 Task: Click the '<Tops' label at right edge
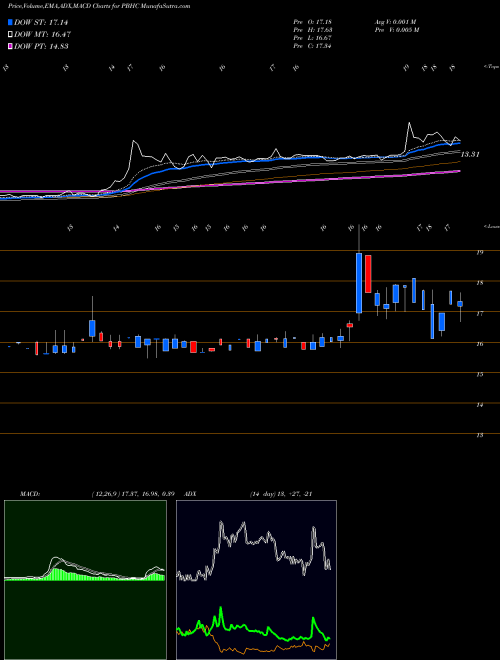pyautogui.click(x=491, y=67)
